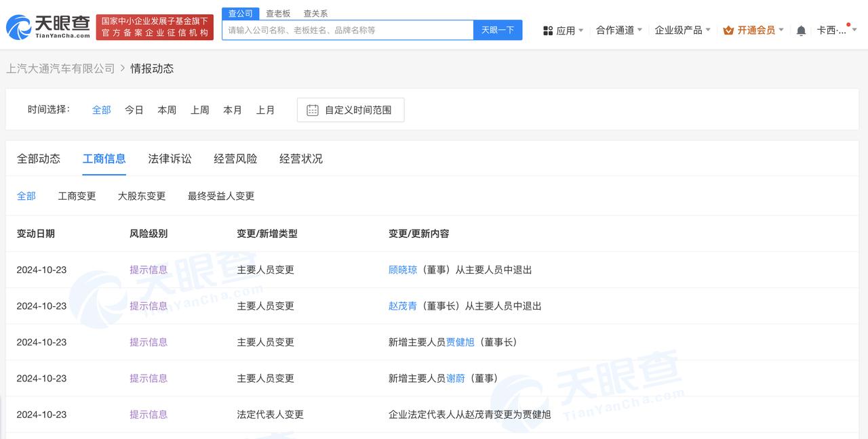The height and width of the screenshot is (439, 868).
Task: Open the 自定义时间范围 button
Action: pos(351,110)
